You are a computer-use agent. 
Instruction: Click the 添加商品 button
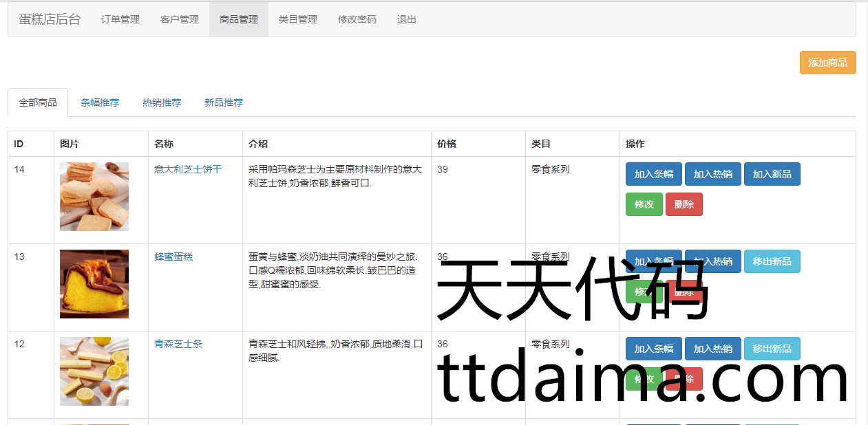tap(827, 63)
